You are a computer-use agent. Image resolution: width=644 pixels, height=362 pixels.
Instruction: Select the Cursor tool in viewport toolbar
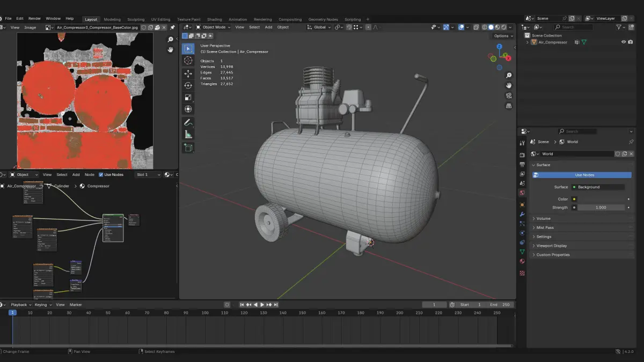tap(188, 61)
